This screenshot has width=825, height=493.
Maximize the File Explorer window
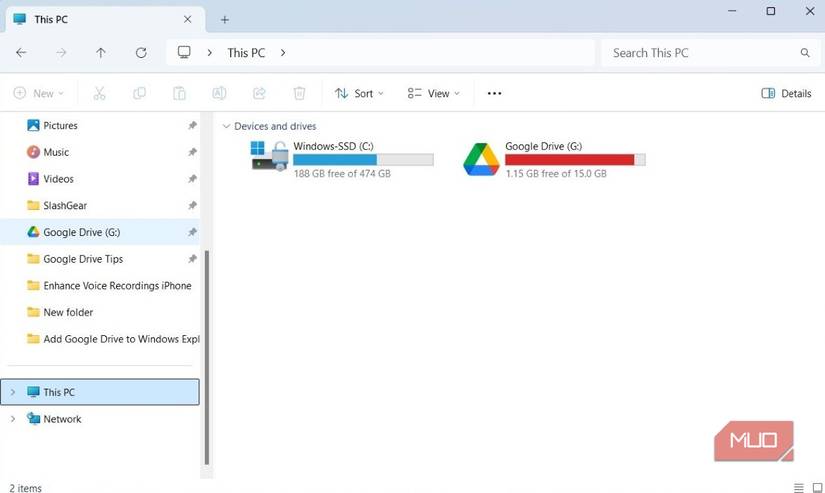coord(771,11)
